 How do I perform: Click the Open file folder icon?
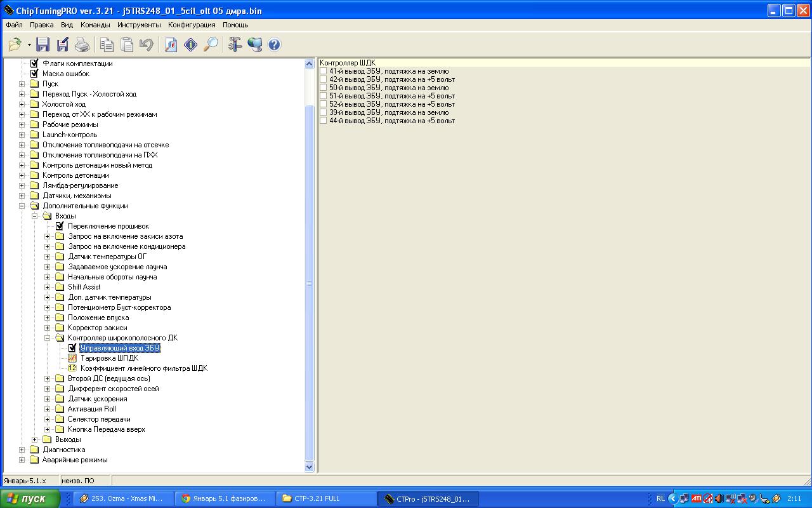15,44
